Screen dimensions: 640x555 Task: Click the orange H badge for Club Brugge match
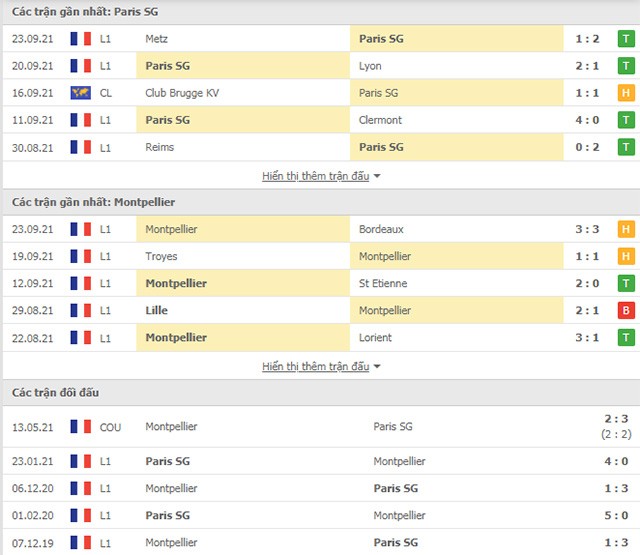[x=626, y=93]
